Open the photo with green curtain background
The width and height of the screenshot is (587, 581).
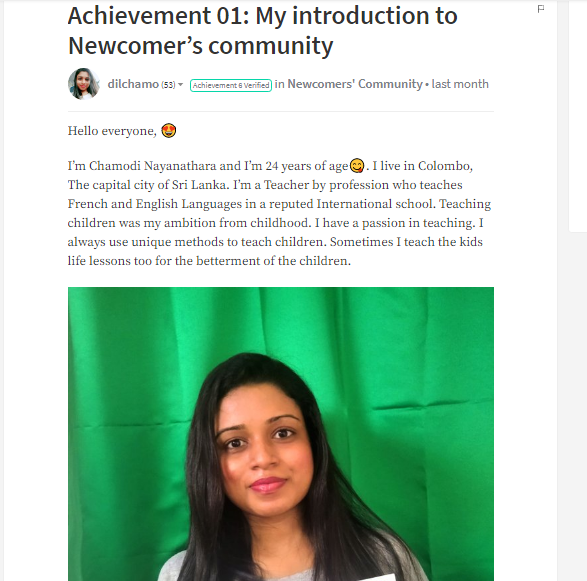pos(281,434)
